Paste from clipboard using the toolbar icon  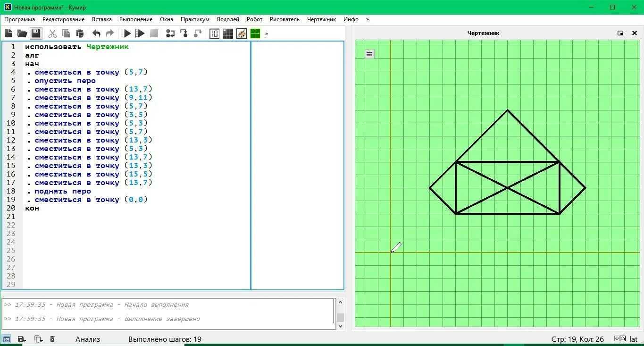80,34
